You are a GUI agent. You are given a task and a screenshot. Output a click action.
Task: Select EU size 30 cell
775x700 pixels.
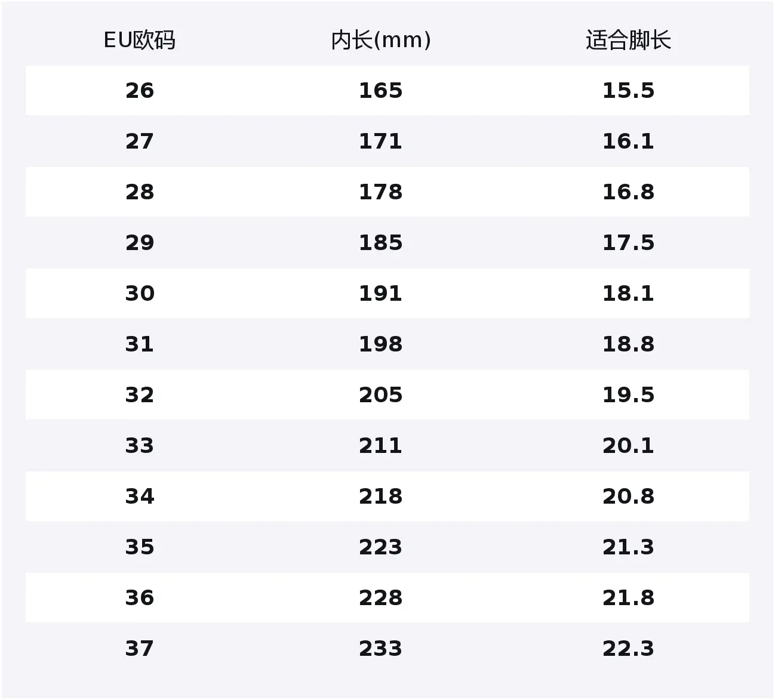[140, 294]
